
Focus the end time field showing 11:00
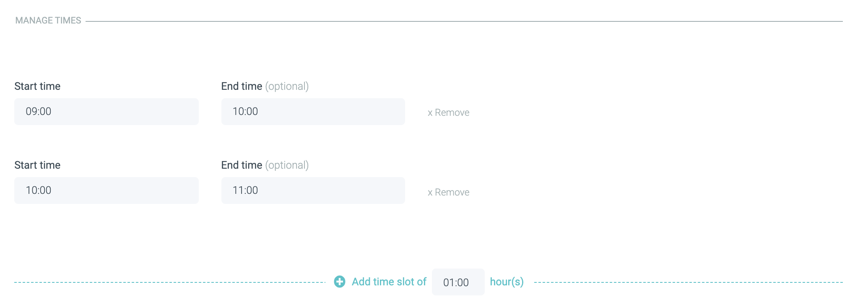pyautogui.click(x=313, y=191)
